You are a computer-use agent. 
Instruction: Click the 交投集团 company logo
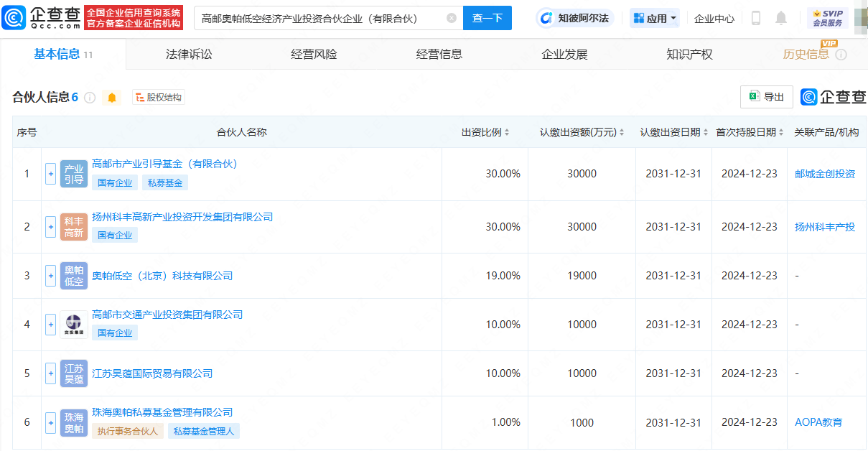pos(74,325)
